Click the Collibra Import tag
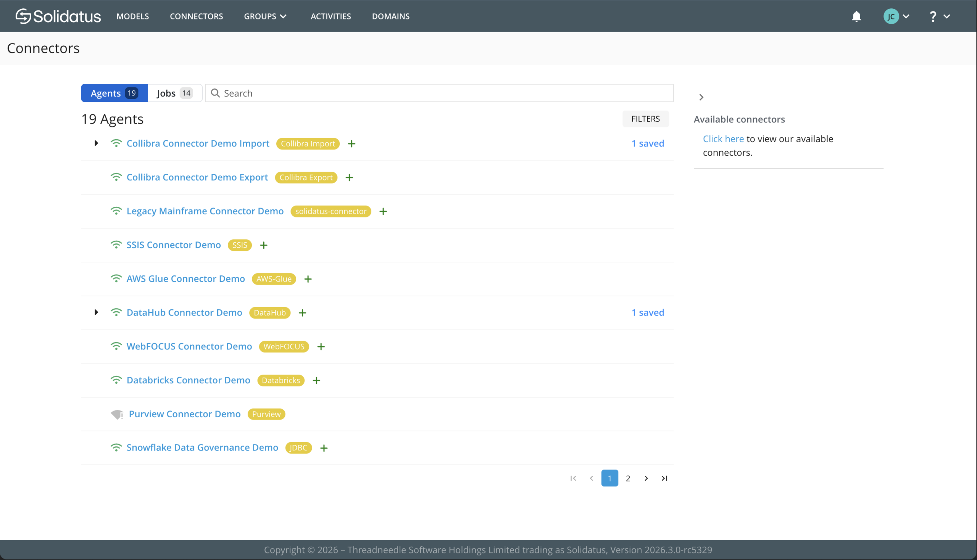The height and width of the screenshot is (560, 977). click(308, 144)
